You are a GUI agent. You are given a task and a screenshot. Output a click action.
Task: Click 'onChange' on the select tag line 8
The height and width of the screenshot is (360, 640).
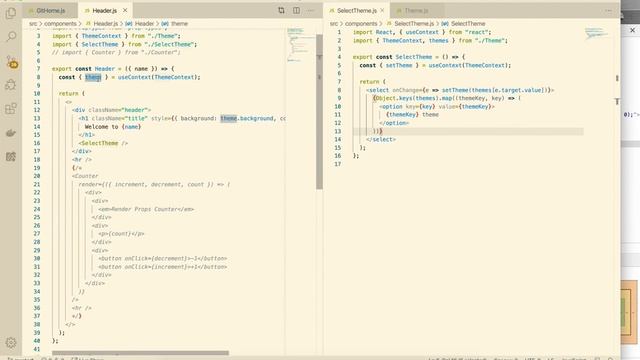point(406,90)
